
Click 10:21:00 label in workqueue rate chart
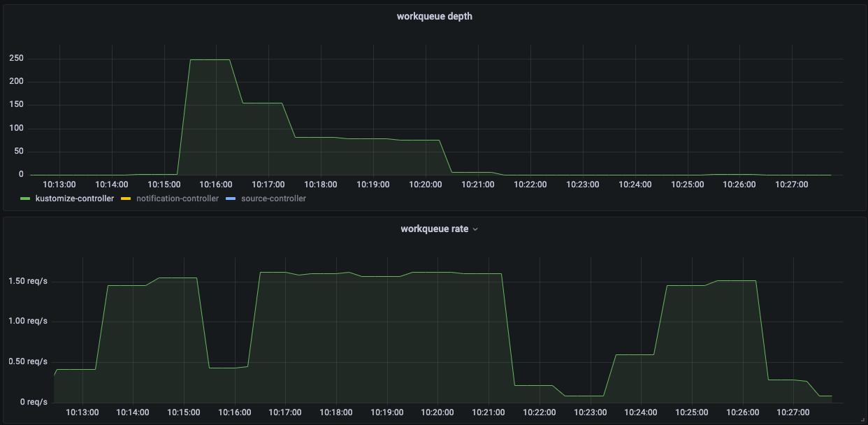pos(488,412)
